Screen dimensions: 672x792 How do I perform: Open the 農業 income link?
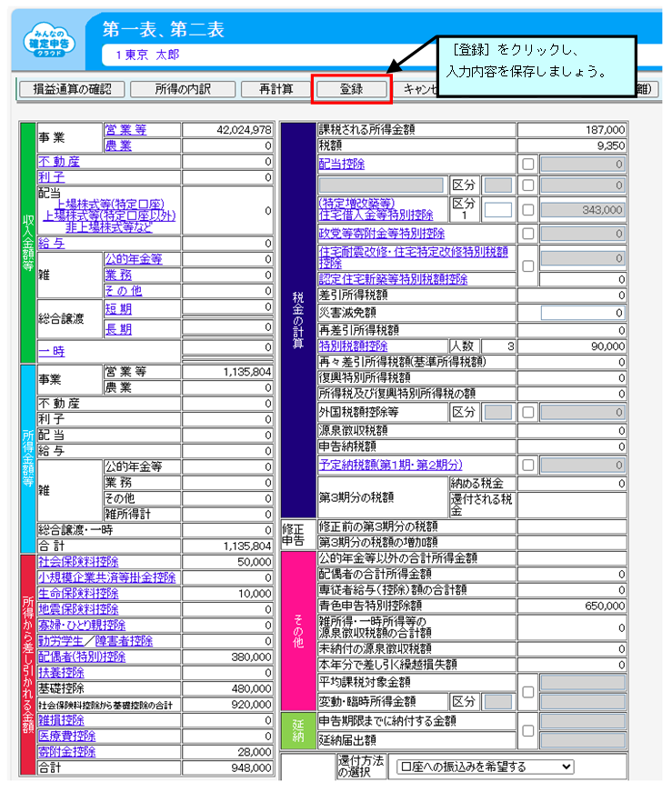118,145
